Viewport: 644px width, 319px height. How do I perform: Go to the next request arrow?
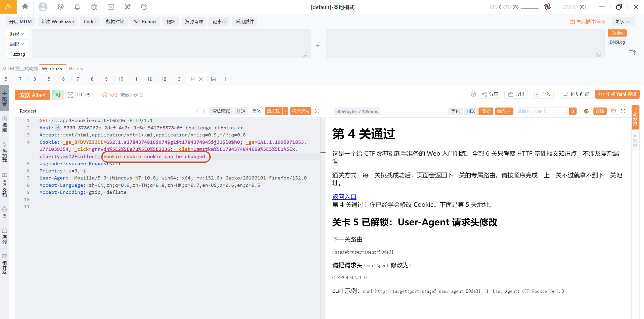click(204, 111)
